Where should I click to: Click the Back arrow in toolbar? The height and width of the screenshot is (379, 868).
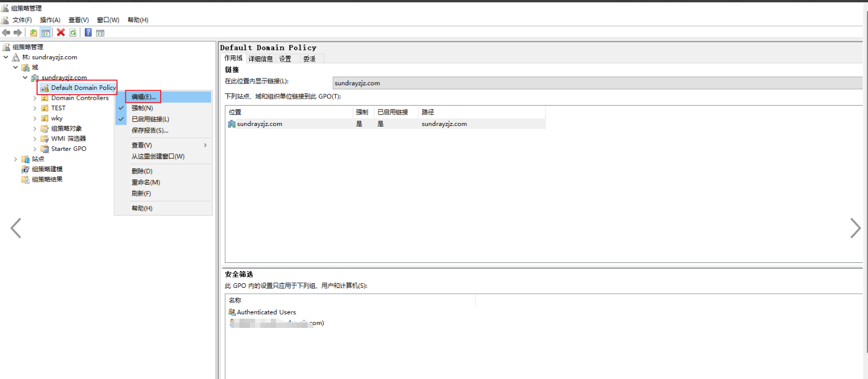[6, 33]
